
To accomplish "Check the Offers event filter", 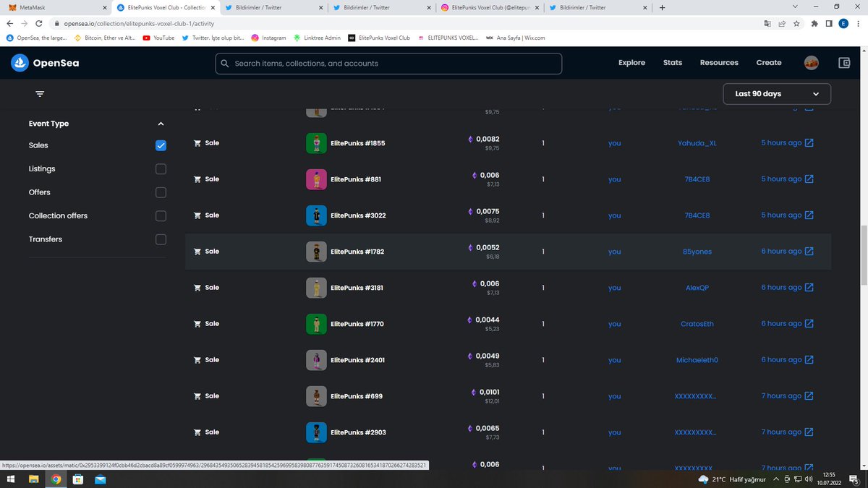I will [x=161, y=192].
